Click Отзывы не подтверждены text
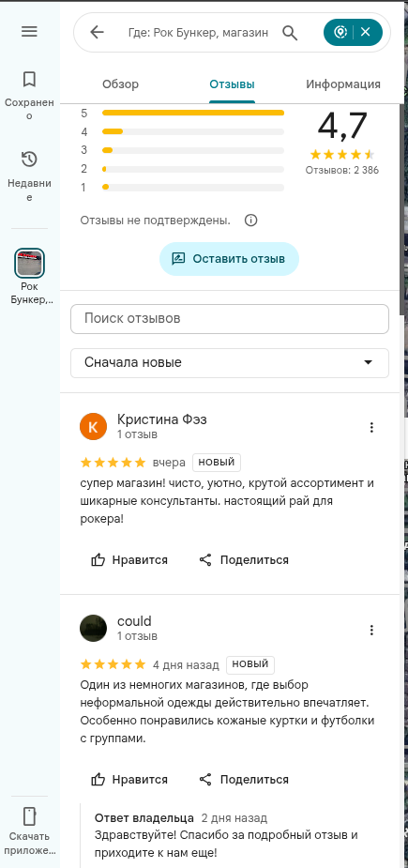The height and width of the screenshot is (868, 408). point(155,221)
